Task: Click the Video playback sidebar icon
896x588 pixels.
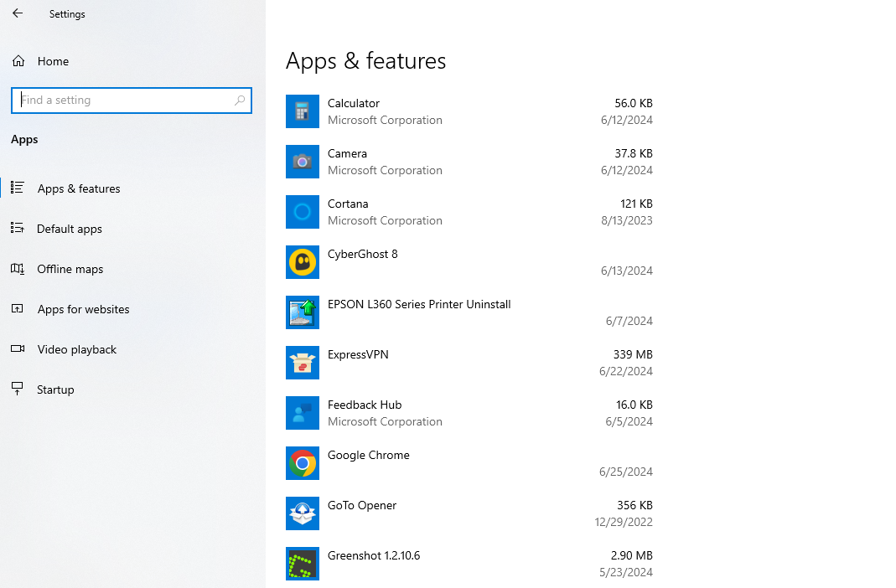Action: coord(17,348)
